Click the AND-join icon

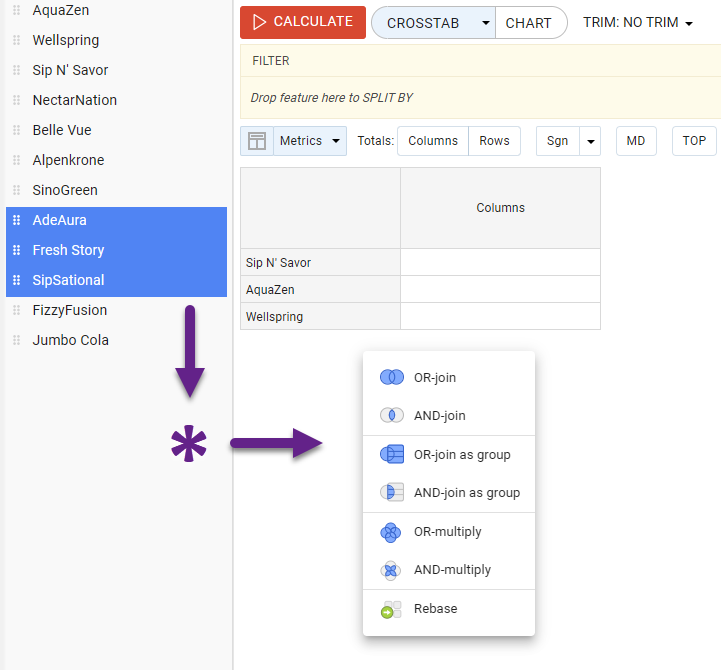click(x=391, y=416)
